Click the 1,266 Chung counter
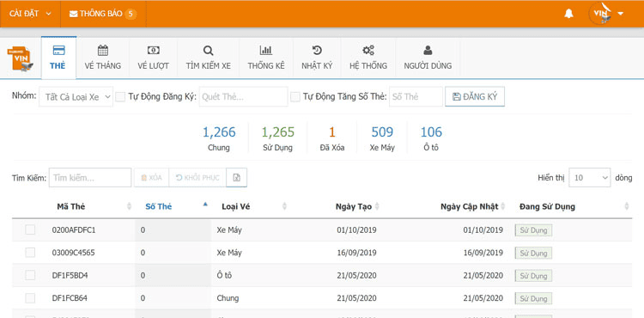The height and width of the screenshot is (318, 644). tap(219, 139)
